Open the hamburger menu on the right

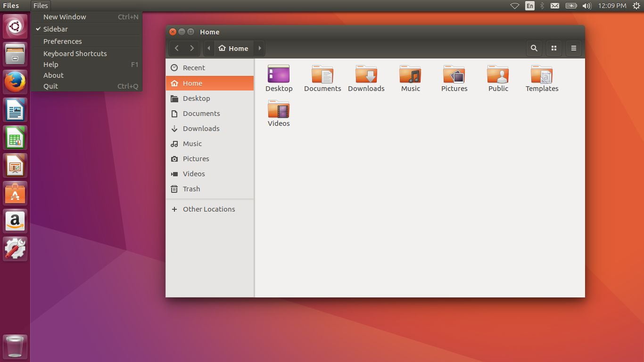573,48
